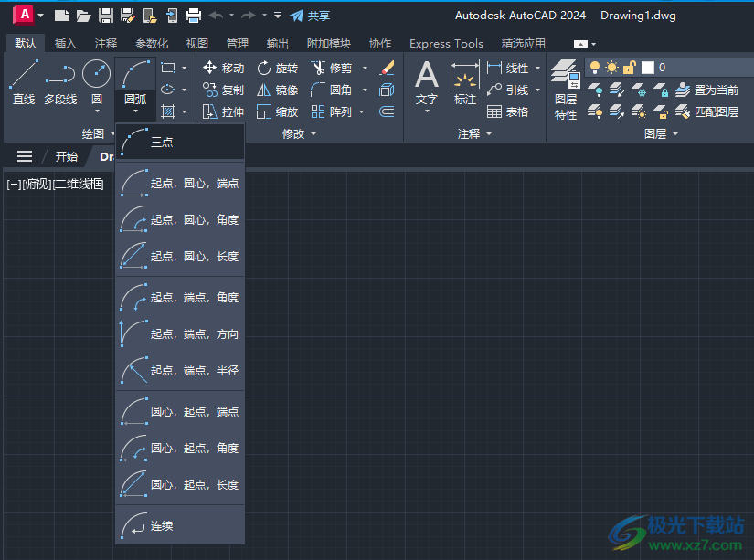
Task: Choose the Move (移动) tool
Action: (224, 68)
